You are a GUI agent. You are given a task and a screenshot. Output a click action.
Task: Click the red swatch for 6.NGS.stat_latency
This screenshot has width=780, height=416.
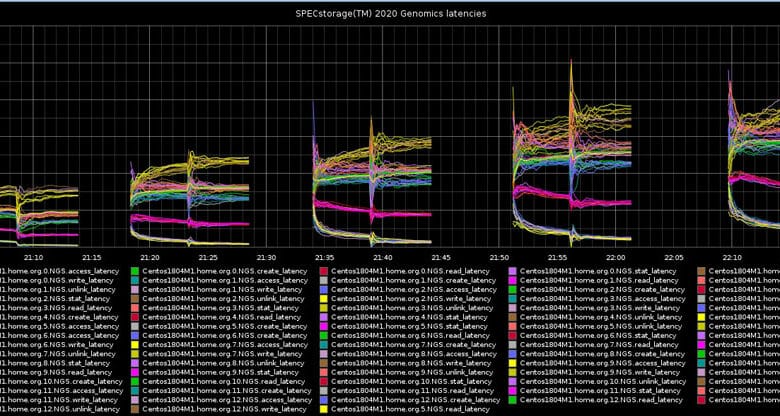[513, 336]
